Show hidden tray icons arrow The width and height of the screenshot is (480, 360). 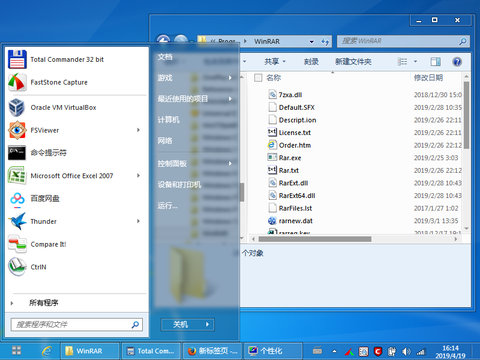(334, 351)
